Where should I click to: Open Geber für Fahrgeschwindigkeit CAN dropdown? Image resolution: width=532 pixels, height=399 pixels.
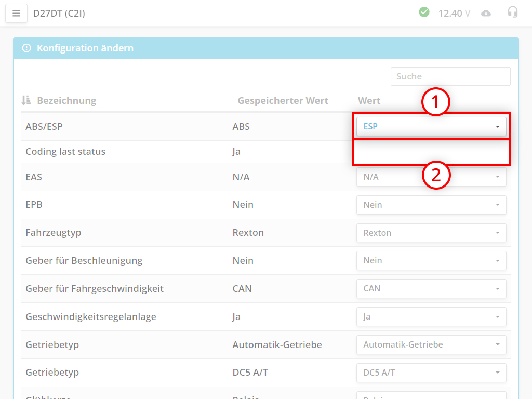pyautogui.click(x=431, y=288)
